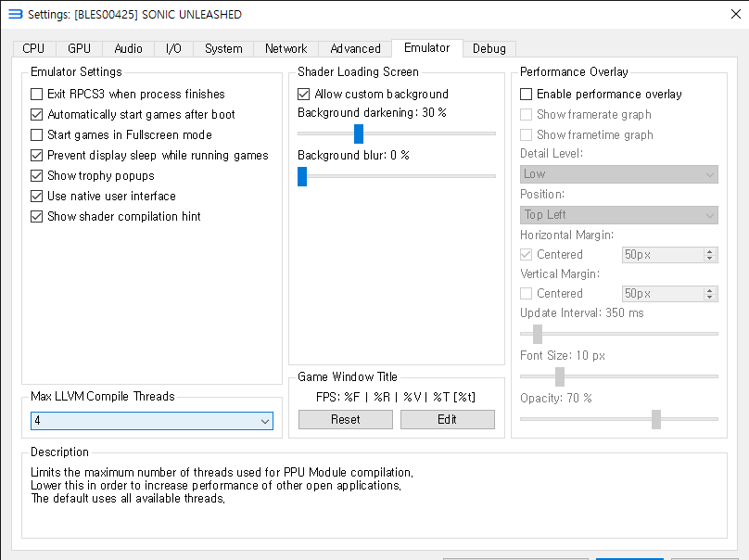Select the Emulator tab
Screen dimensions: 749x560
click(427, 48)
